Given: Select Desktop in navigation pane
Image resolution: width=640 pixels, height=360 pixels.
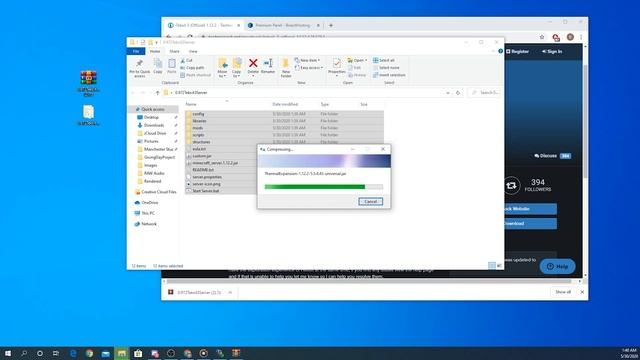Looking at the screenshot, I should pos(151,118).
